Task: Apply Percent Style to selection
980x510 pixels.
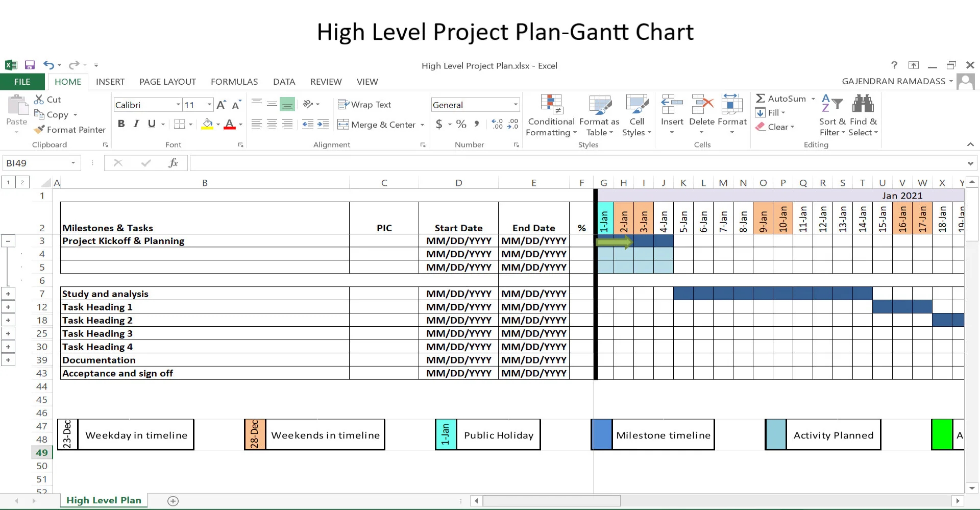Action: (x=461, y=124)
